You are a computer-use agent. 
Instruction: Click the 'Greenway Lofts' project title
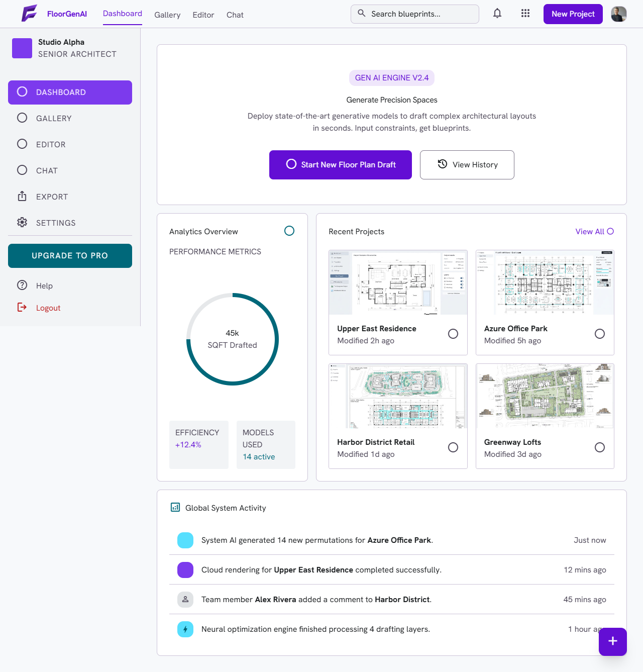pyautogui.click(x=512, y=442)
